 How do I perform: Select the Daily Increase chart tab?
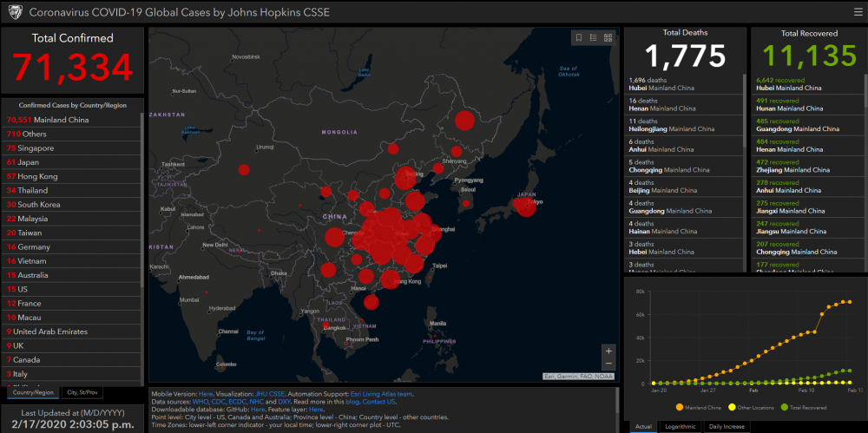click(727, 426)
